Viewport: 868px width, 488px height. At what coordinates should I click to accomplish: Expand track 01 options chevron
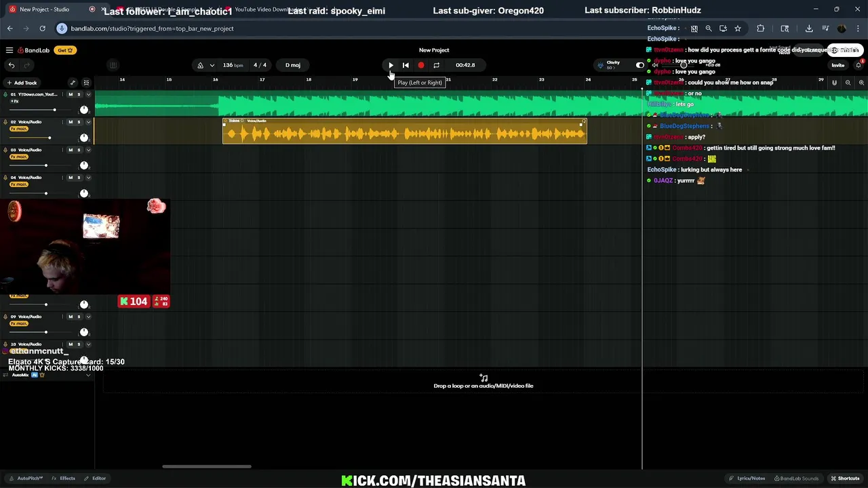pyautogui.click(x=88, y=94)
